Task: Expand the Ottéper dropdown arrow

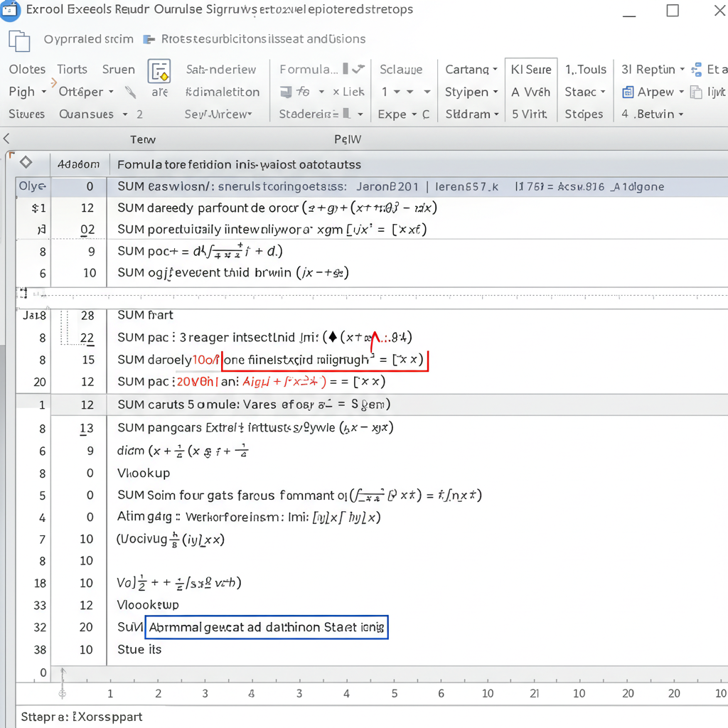Action: pos(111,92)
